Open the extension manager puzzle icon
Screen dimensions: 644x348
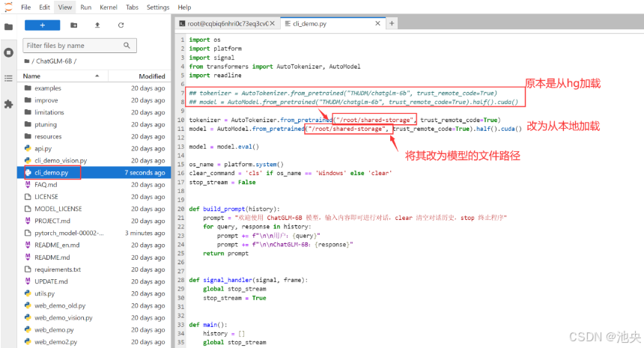click(8, 104)
